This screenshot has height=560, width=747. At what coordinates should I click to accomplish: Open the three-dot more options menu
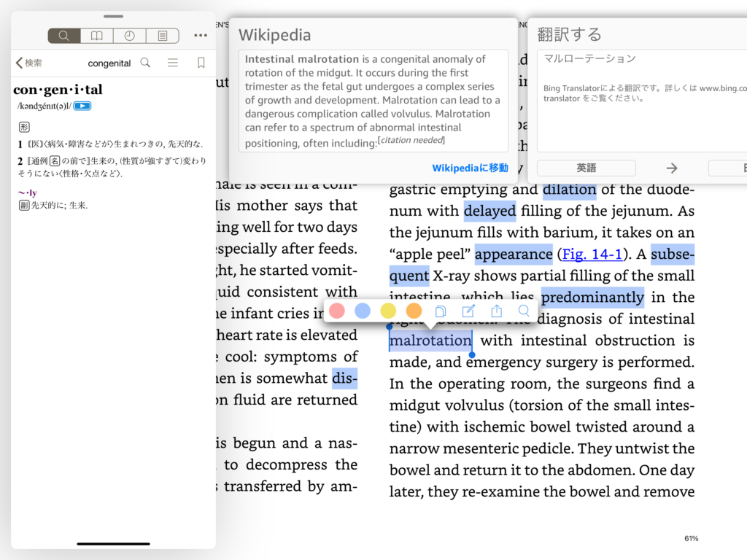201,35
